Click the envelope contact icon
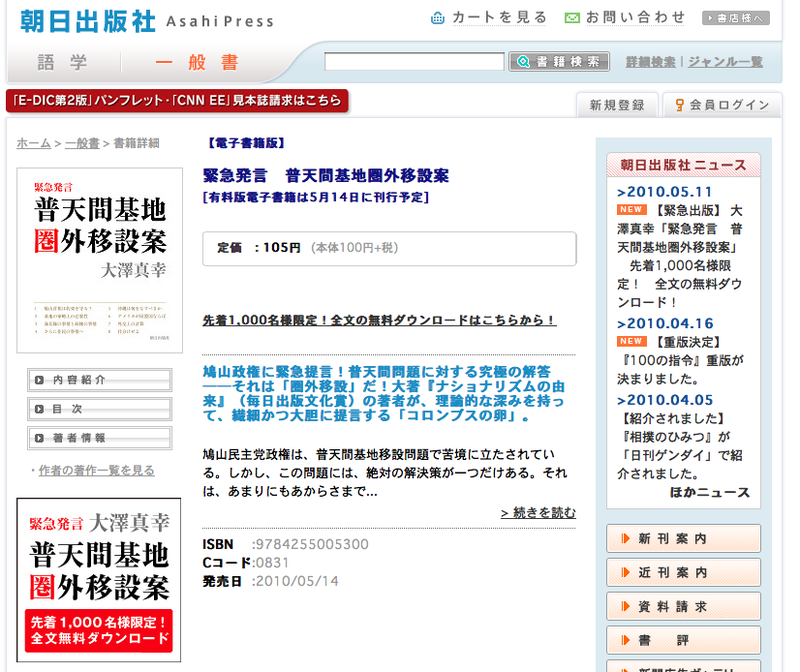Viewport: 800px width, 672px height. click(x=572, y=18)
